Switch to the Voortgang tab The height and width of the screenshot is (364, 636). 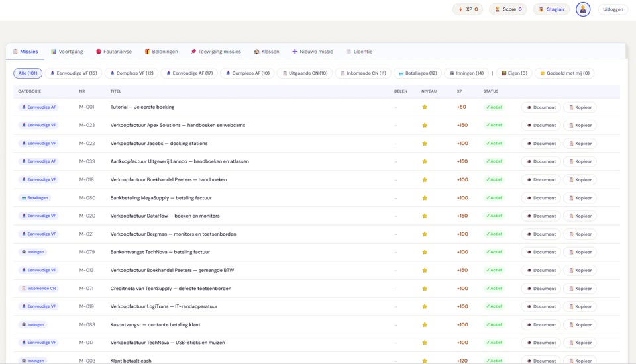pyautogui.click(x=67, y=52)
